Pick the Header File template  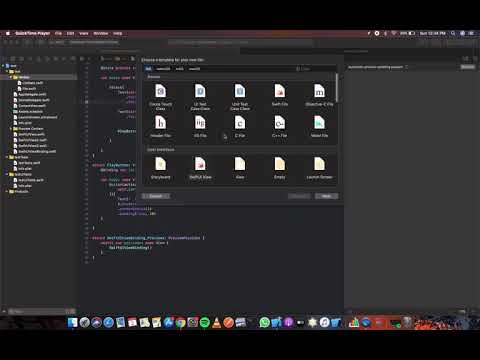[x=160, y=127]
